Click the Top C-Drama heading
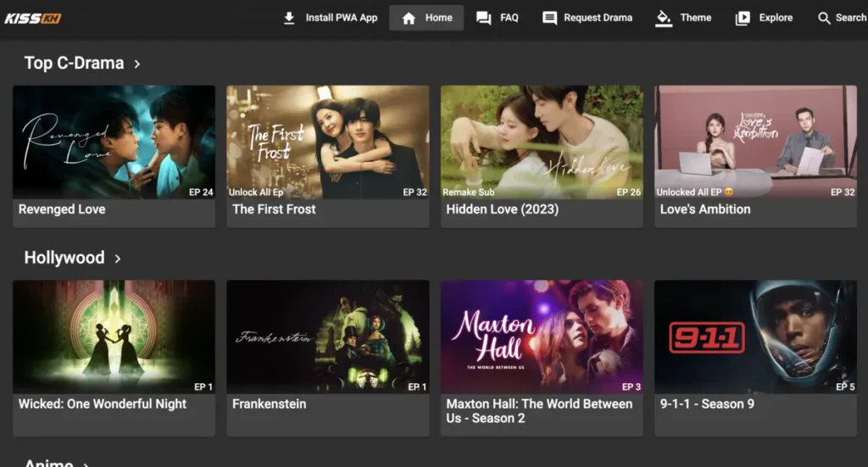The width and height of the screenshot is (868, 467). (74, 64)
